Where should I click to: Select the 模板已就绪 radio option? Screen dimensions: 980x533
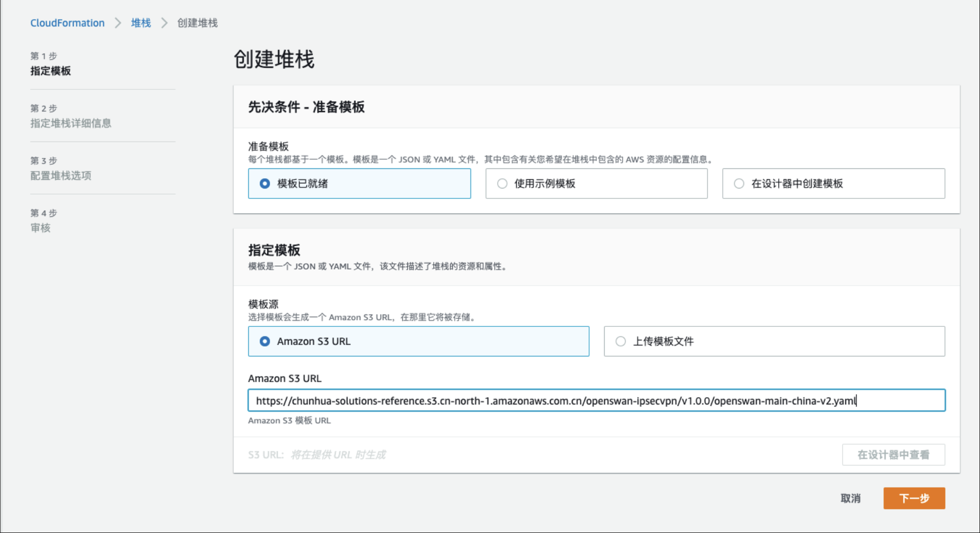[x=359, y=183]
